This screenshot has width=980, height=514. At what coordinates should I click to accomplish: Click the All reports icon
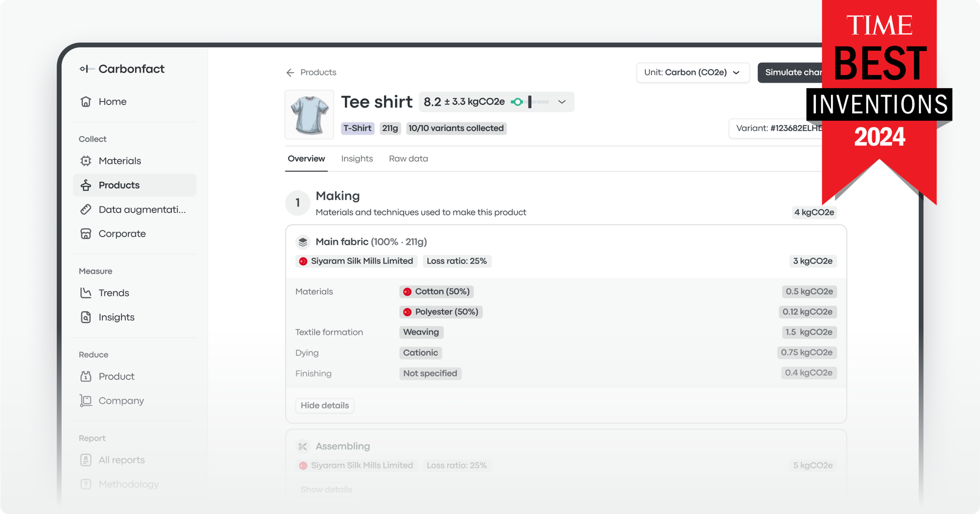point(86,460)
